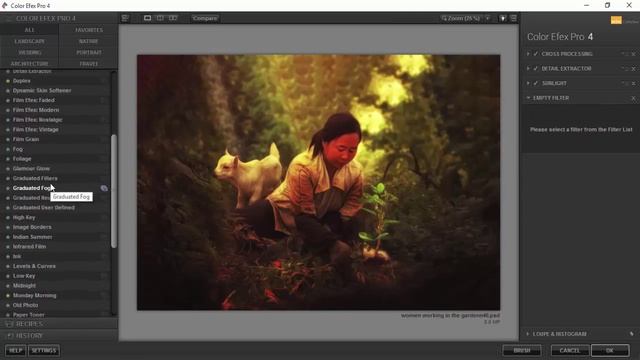
Task: Select the Indian Summer filter
Action: (32, 237)
